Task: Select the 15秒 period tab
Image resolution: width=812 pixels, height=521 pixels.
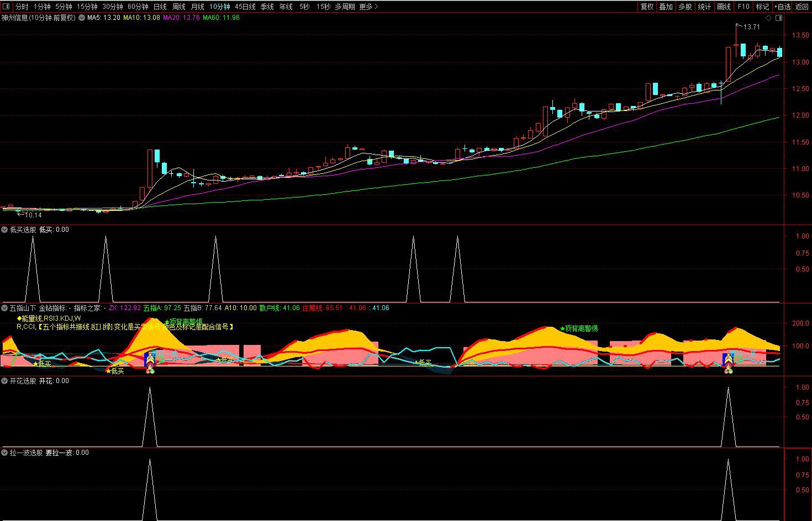Action: pyautogui.click(x=324, y=7)
